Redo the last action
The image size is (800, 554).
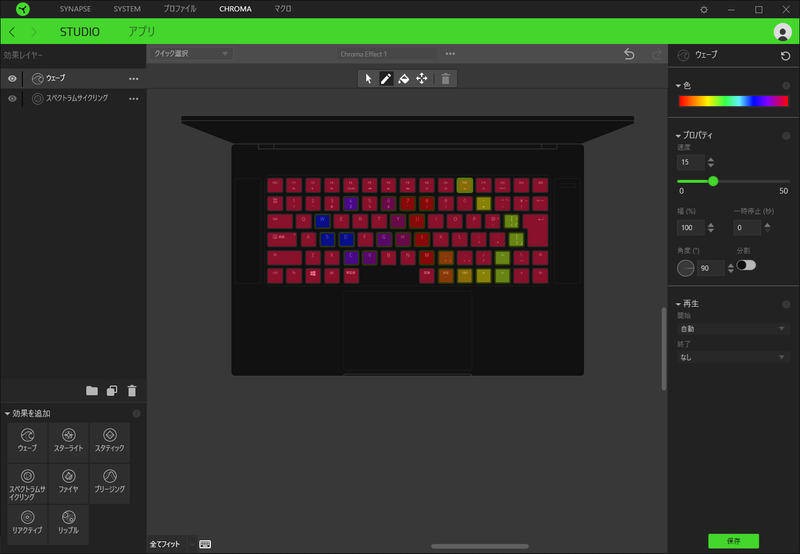click(x=657, y=54)
